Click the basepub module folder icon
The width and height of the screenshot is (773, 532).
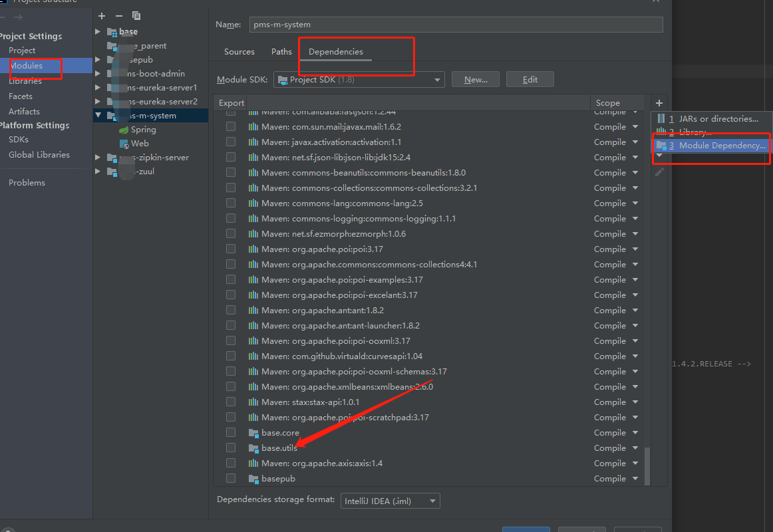[x=253, y=479]
